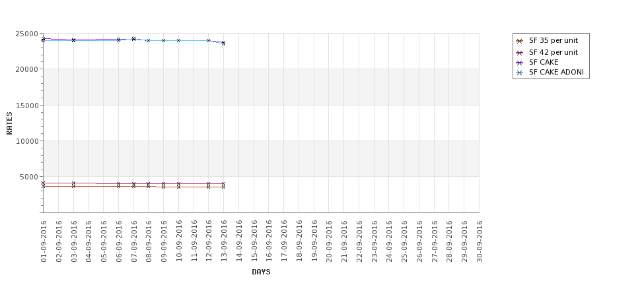Click the 5000 y-axis tick label
This screenshot has height=283, width=644.
[32, 177]
